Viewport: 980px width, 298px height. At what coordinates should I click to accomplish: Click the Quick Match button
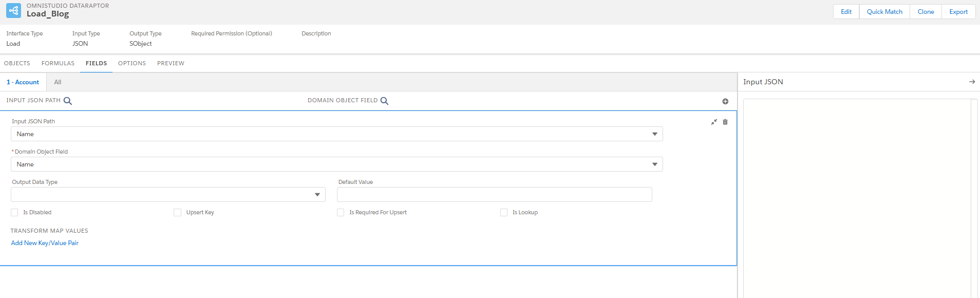click(x=884, y=12)
